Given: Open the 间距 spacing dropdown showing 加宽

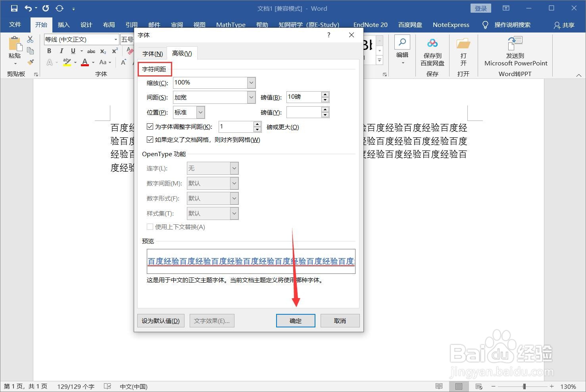Looking at the screenshot, I should point(251,97).
